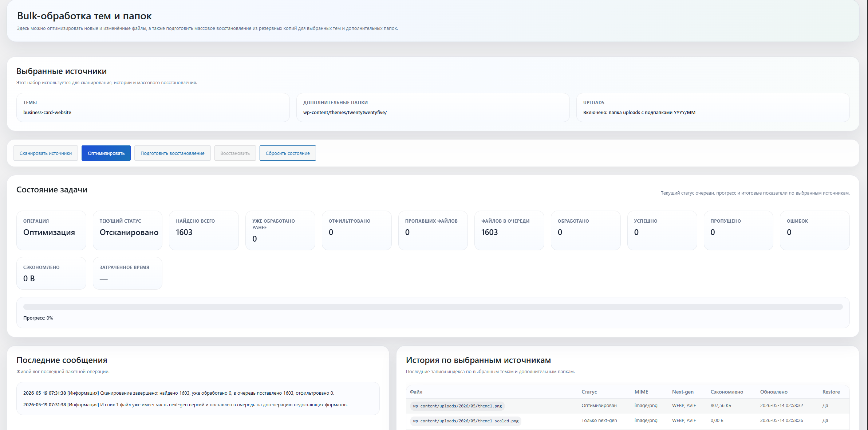The image size is (868, 430).
Task: Click the 'Файл' column header
Action: coord(416,392)
